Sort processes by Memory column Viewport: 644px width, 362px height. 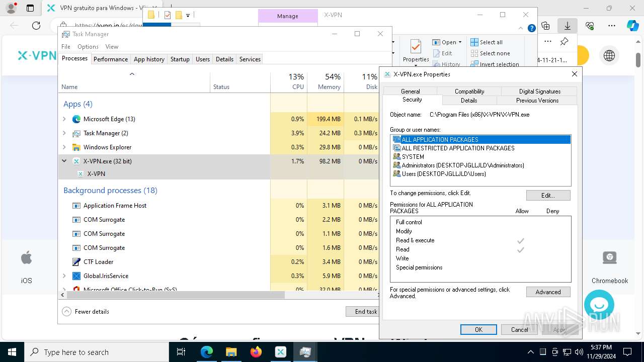(326, 82)
